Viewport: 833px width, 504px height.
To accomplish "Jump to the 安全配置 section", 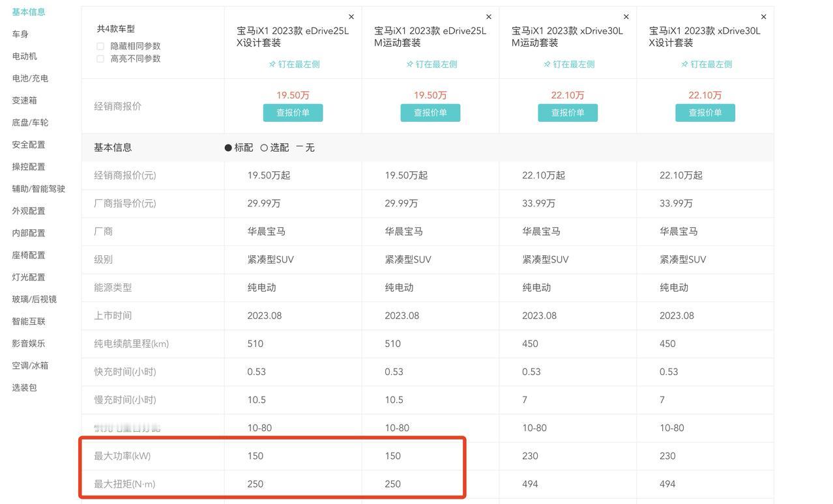I will tap(29, 145).
